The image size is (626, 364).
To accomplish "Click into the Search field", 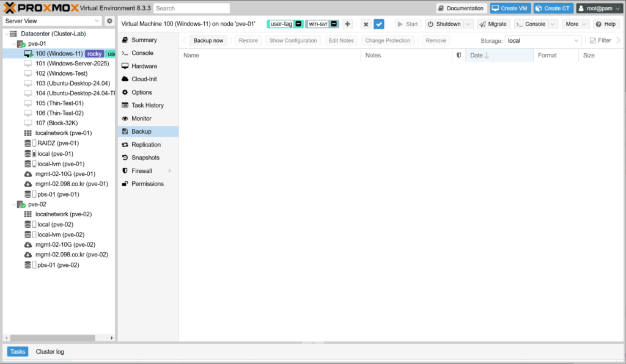I will (191, 9).
